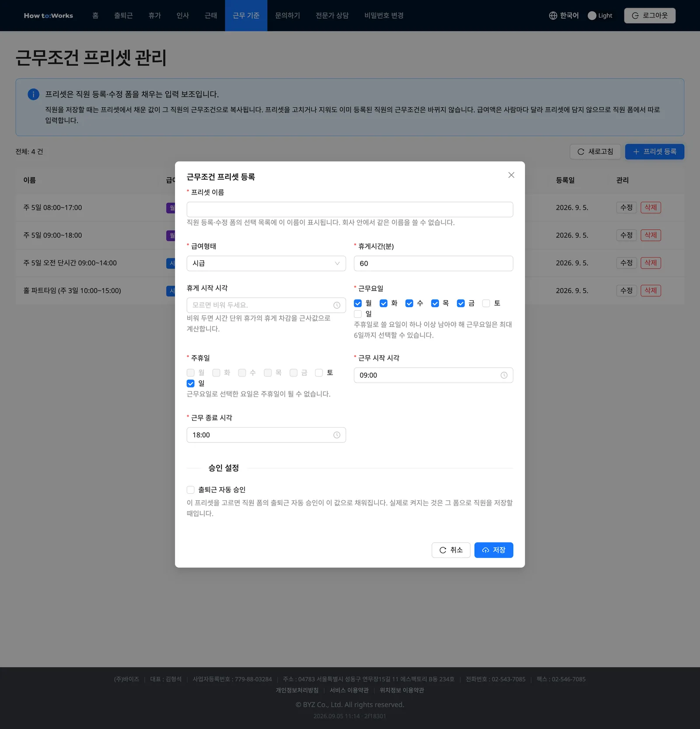Image resolution: width=700 pixels, height=729 pixels.
Task: Uncheck 일 in 주휴일
Action: [191, 384]
